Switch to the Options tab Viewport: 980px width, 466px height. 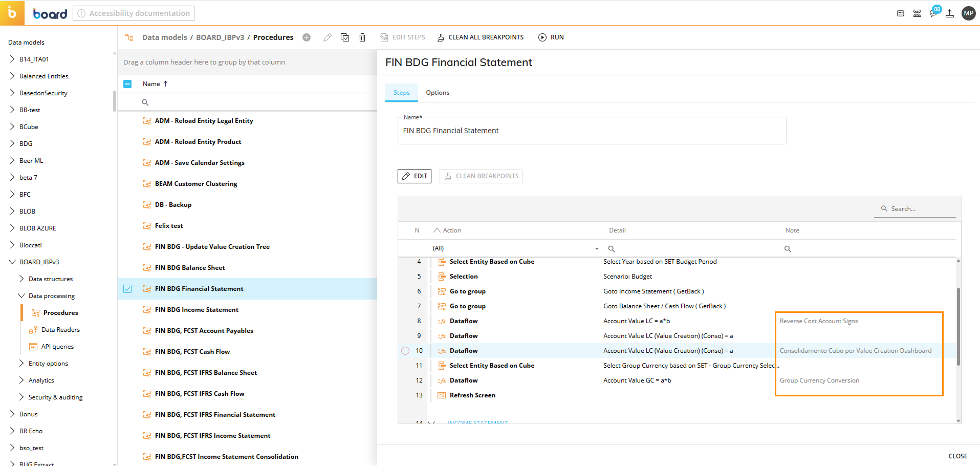438,93
